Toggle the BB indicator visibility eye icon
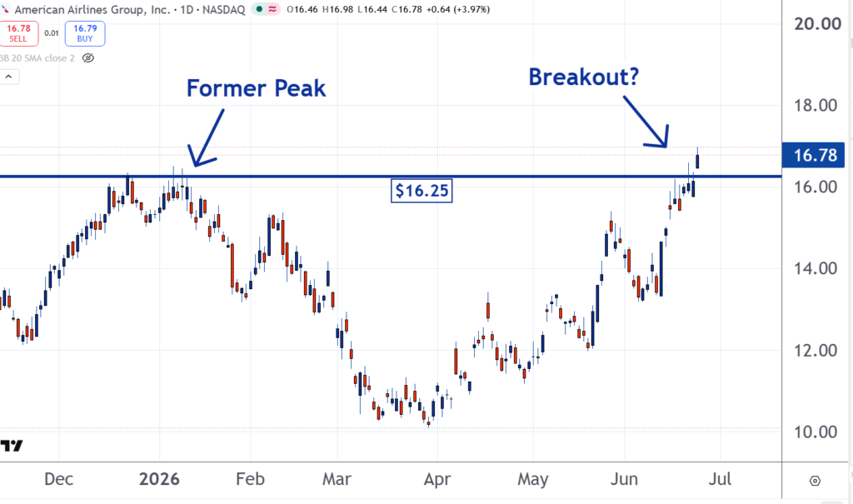This screenshot has width=853, height=504. [x=88, y=57]
